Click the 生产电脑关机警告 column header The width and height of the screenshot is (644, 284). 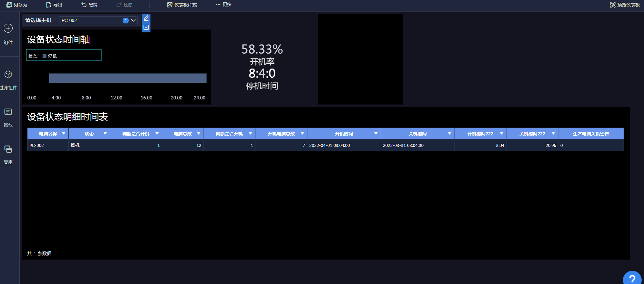point(591,134)
